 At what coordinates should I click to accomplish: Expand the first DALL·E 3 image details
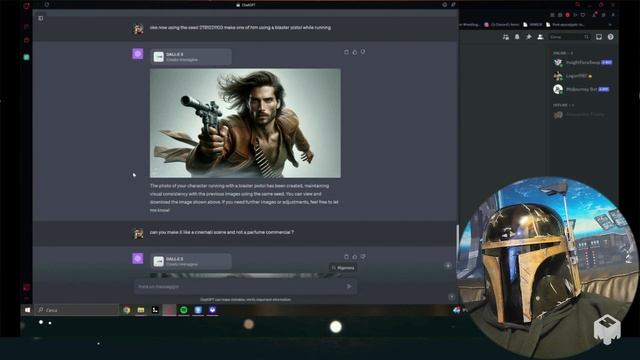[191, 57]
